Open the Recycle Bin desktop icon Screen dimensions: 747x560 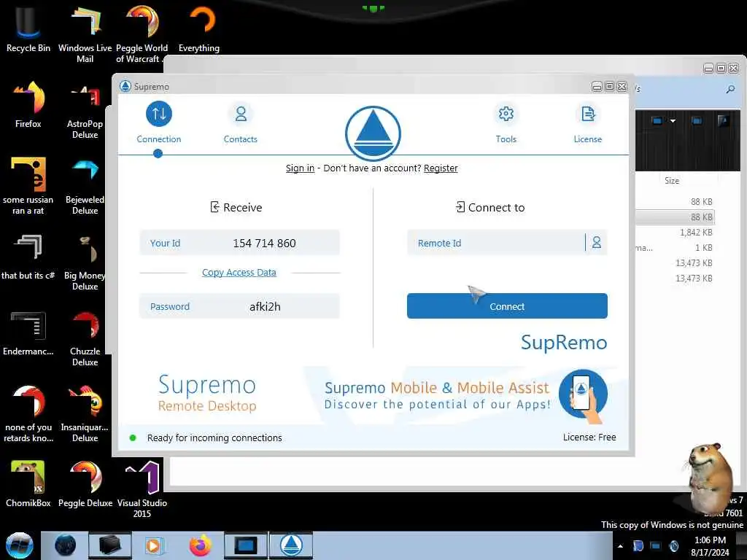point(28,28)
